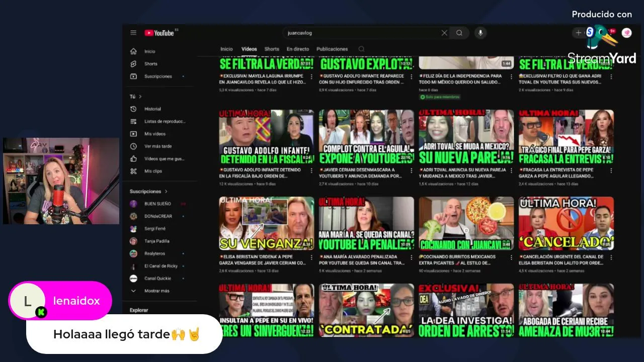
Task: Open Mis clips in sidebar
Action: point(152,171)
